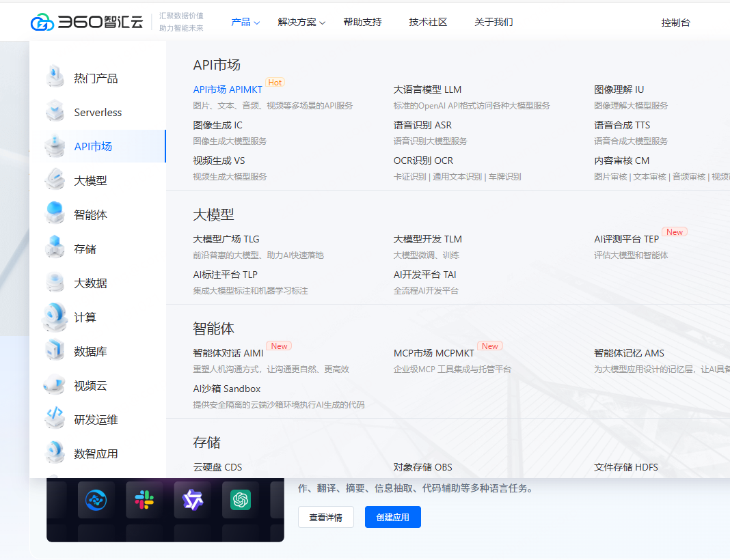Viewport: 730px width, 560px height.
Task: Open 视频生成 VS product link
Action: 219,160
